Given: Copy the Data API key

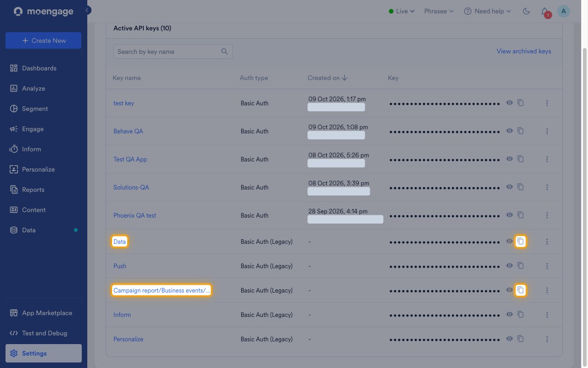Looking at the screenshot, I should 520,241.
